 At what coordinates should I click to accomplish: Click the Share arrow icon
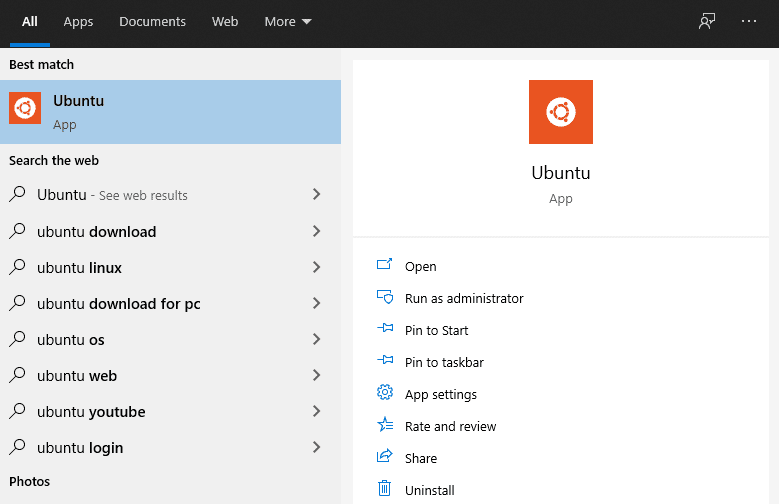pos(385,456)
